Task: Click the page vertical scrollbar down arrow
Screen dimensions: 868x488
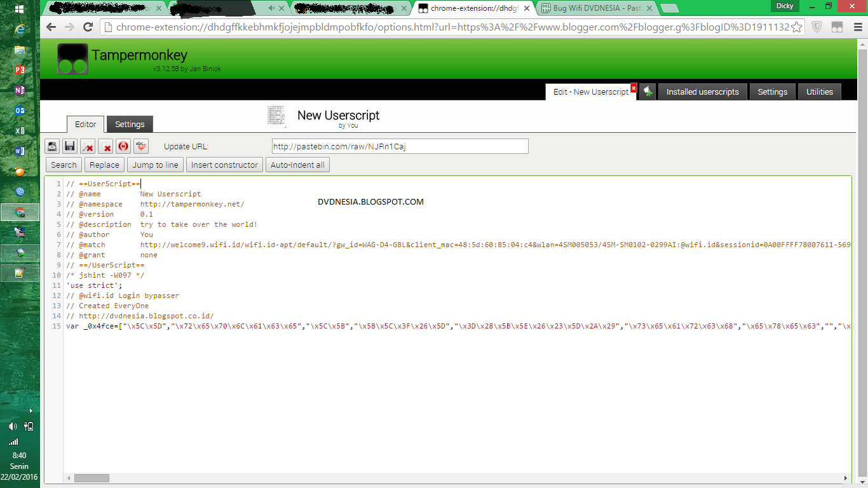Action: coord(862,483)
